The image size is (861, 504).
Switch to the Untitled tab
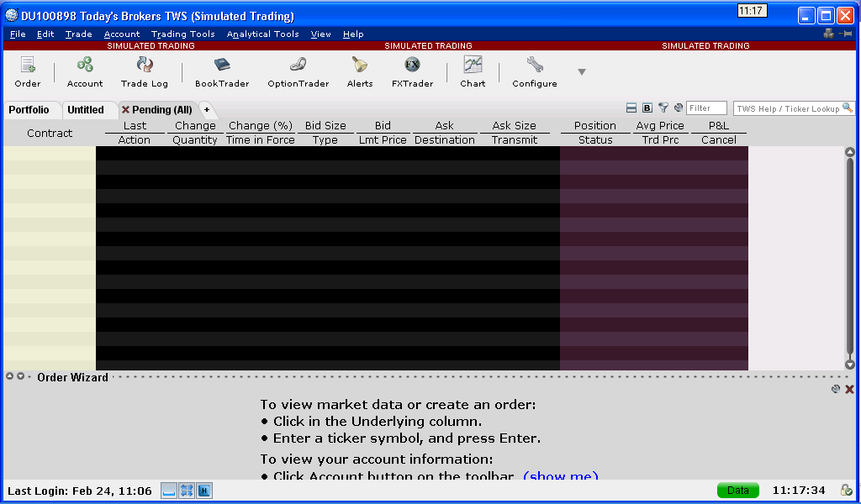point(86,110)
